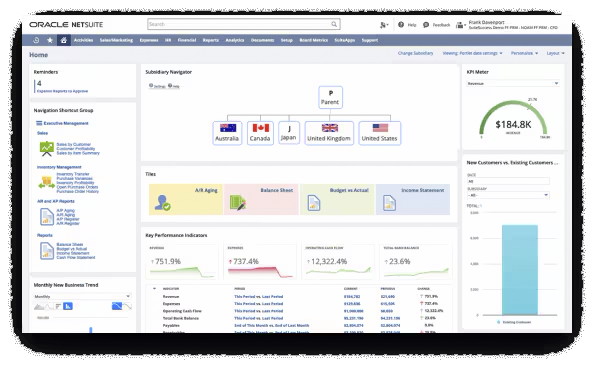Open Expense Reports to Approve reminder
Image resolution: width=594 pixels, height=367 pixels.
point(63,91)
